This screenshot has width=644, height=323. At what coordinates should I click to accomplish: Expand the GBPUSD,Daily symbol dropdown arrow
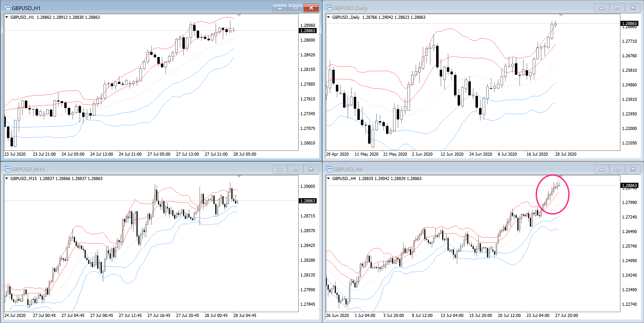tap(328, 17)
